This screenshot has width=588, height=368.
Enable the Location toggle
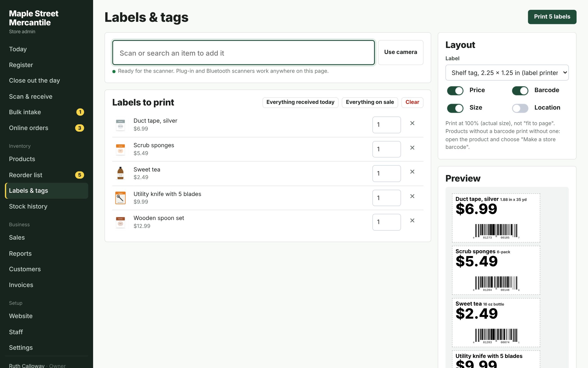(520, 108)
